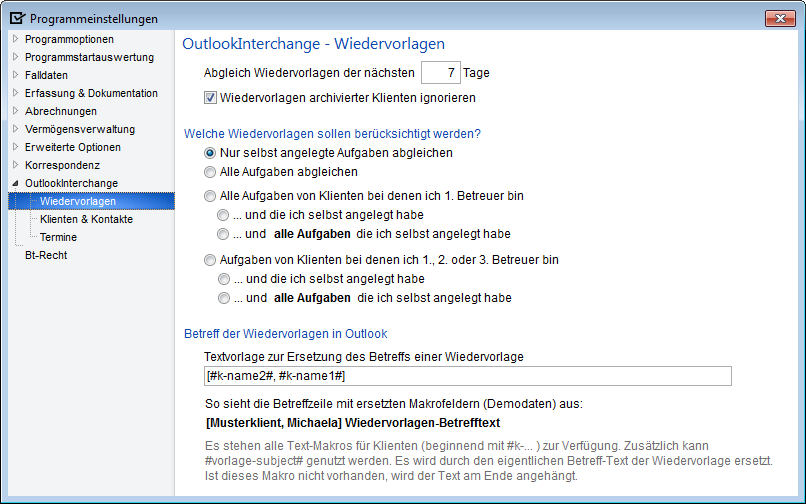806x504 pixels.
Task: Click heading 'Betreff der Wiedervorlagen in Outlook'
Action: point(286,334)
